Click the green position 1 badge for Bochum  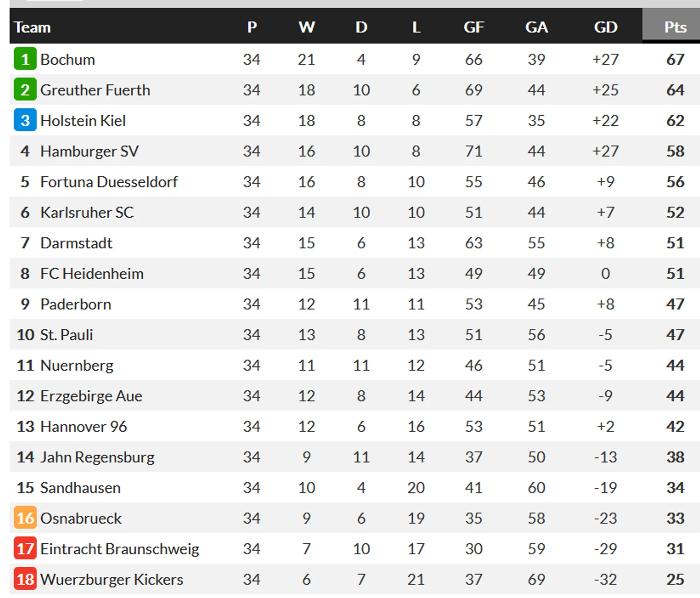click(x=25, y=59)
